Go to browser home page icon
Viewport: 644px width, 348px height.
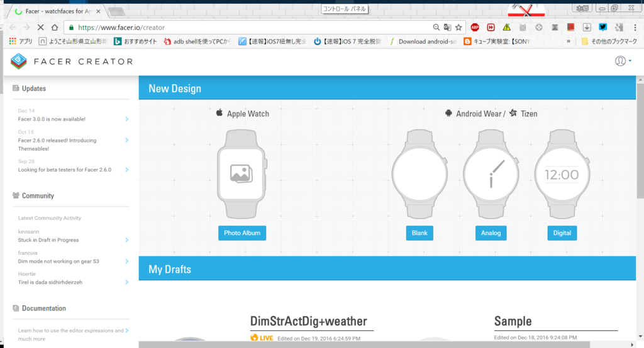(x=54, y=28)
